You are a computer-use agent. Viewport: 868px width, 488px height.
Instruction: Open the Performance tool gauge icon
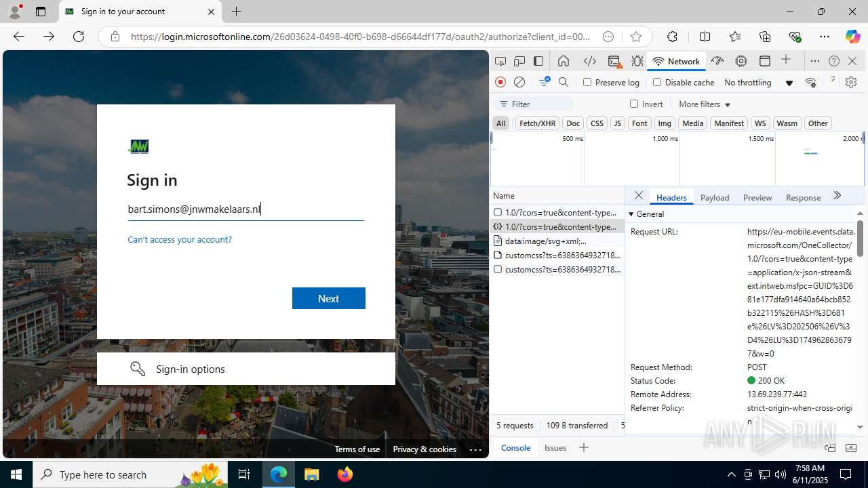(717, 61)
